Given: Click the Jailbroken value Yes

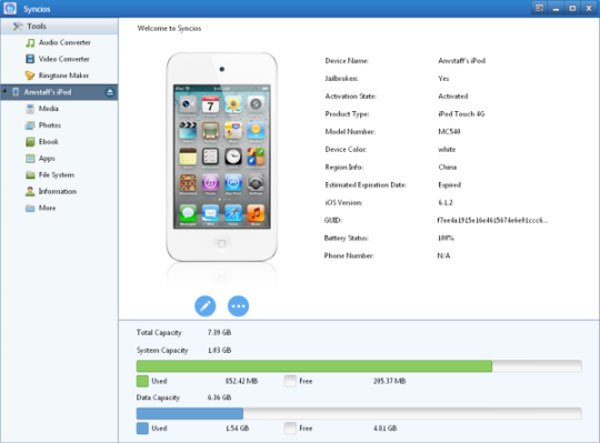Looking at the screenshot, I should [443, 78].
